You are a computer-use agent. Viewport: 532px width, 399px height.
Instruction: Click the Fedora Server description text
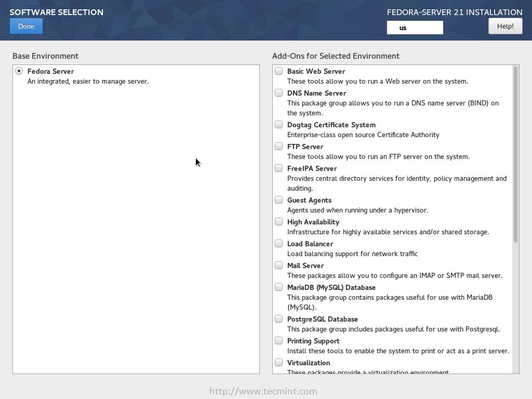point(88,81)
